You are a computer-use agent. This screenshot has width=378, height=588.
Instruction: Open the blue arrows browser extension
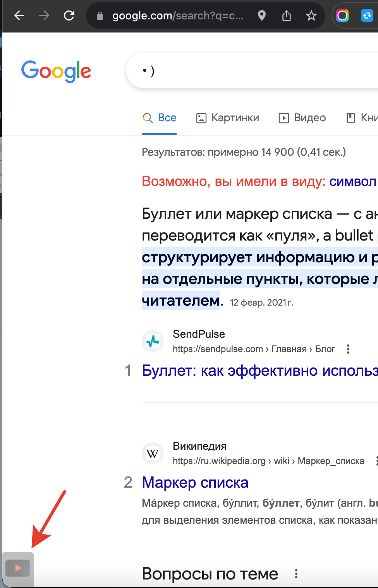point(367,15)
